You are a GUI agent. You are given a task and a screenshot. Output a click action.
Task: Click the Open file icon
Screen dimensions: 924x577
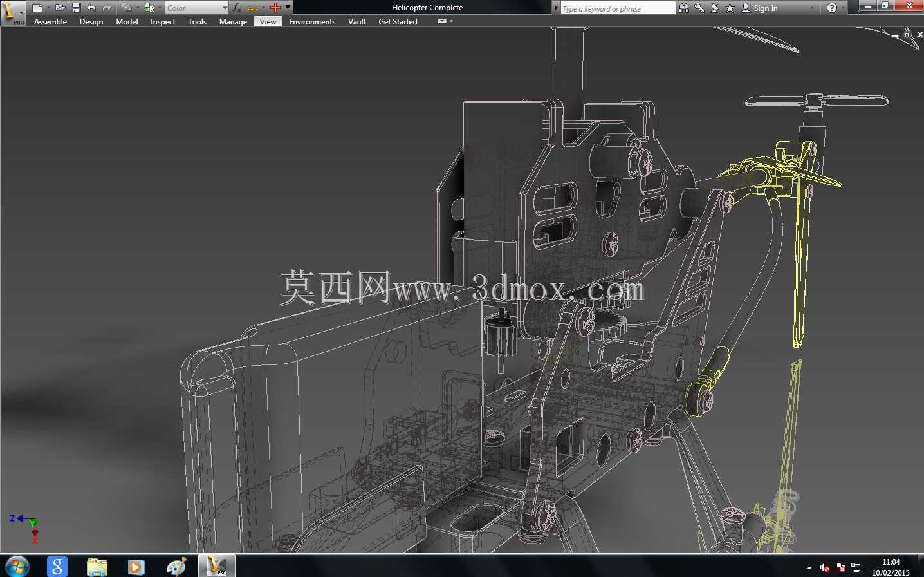pyautogui.click(x=60, y=8)
